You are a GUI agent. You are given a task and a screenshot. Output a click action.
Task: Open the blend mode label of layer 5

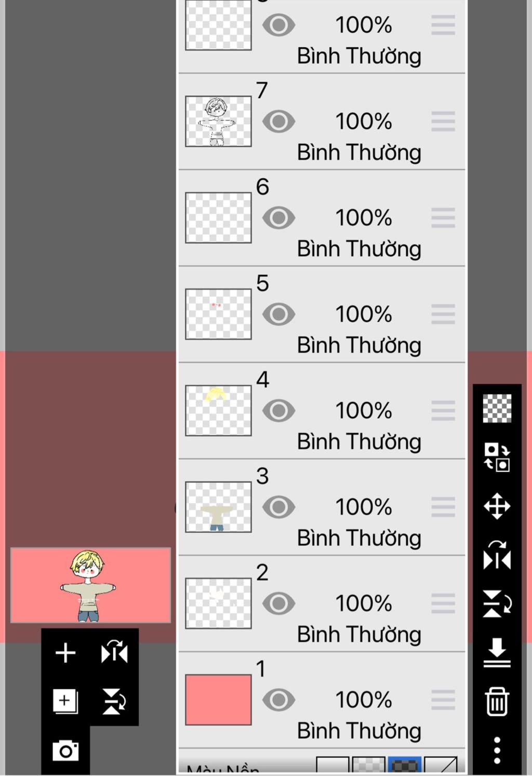point(359,345)
